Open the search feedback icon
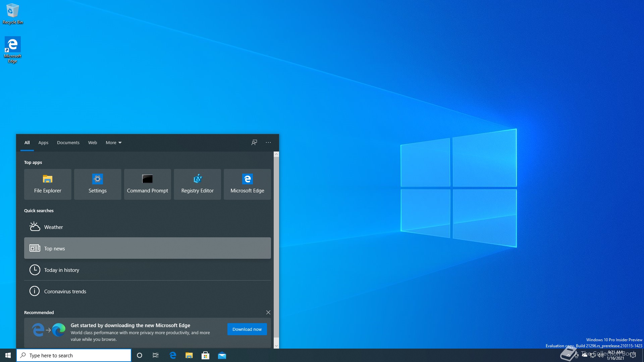 254,142
